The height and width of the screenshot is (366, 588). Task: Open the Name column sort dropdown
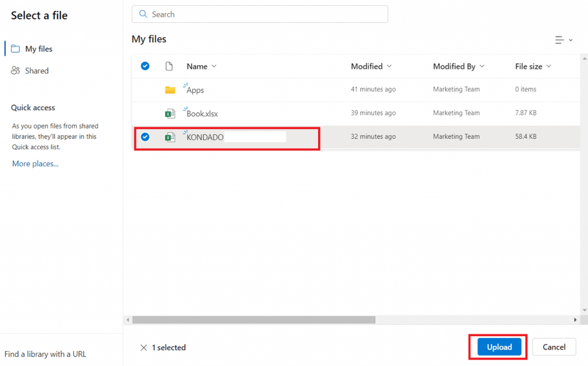click(213, 66)
